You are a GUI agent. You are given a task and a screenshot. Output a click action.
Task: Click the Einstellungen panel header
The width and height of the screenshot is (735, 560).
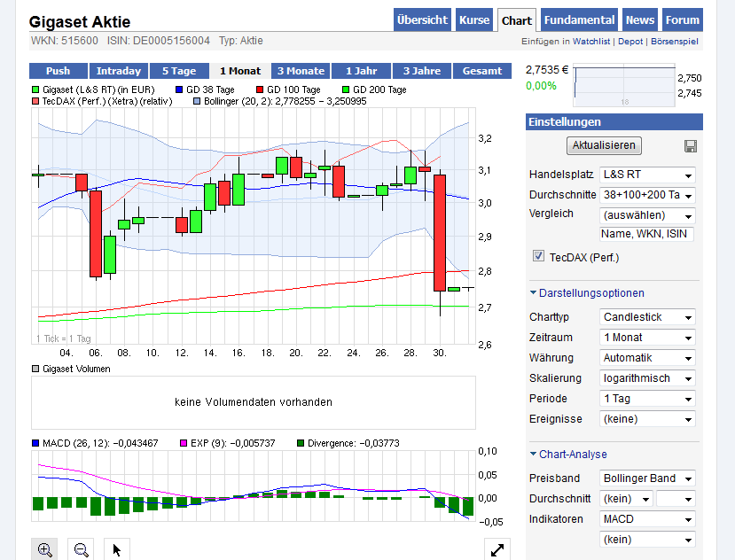coord(614,122)
